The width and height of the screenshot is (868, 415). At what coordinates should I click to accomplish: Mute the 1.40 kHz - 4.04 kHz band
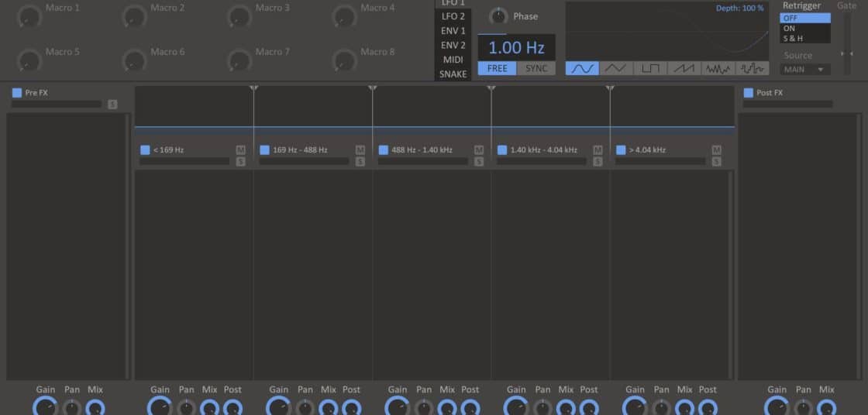[x=598, y=150]
